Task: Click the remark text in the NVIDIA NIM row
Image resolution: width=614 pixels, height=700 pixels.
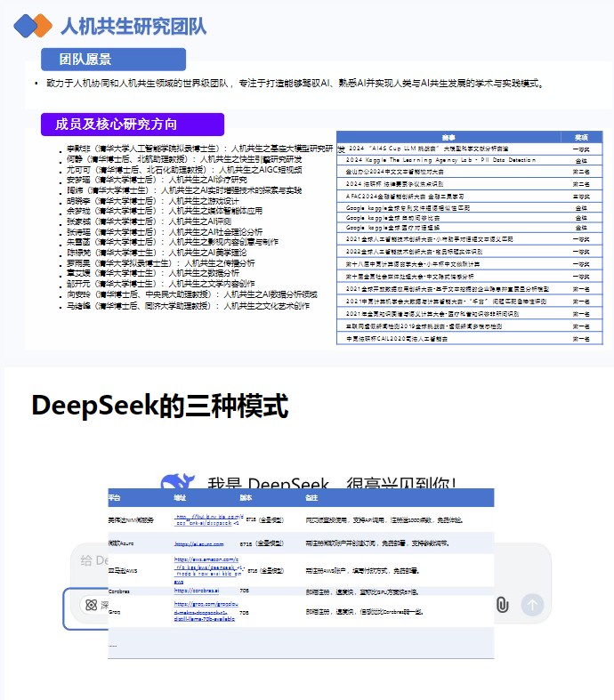Action: point(384,520)
